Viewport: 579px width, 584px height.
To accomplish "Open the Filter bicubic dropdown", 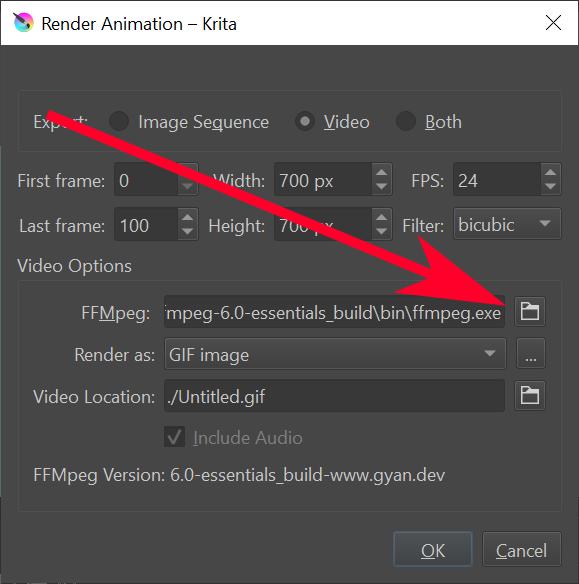I will click(507, 224).
